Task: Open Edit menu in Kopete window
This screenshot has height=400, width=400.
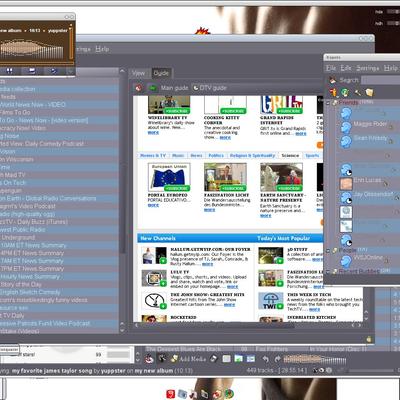Action: pyautogui.click(x=346, y=68)
